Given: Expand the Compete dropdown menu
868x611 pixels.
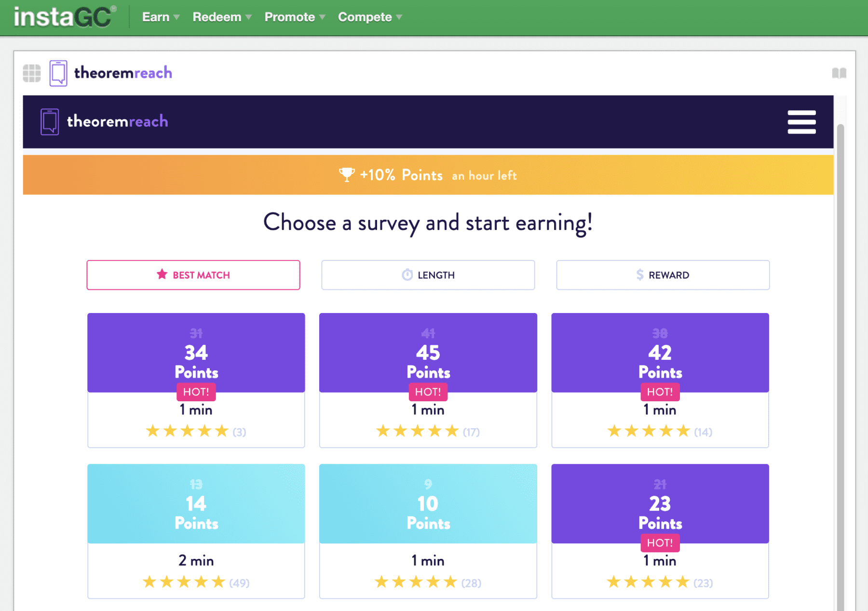Looking at the screenshot, I should (370, 17).
